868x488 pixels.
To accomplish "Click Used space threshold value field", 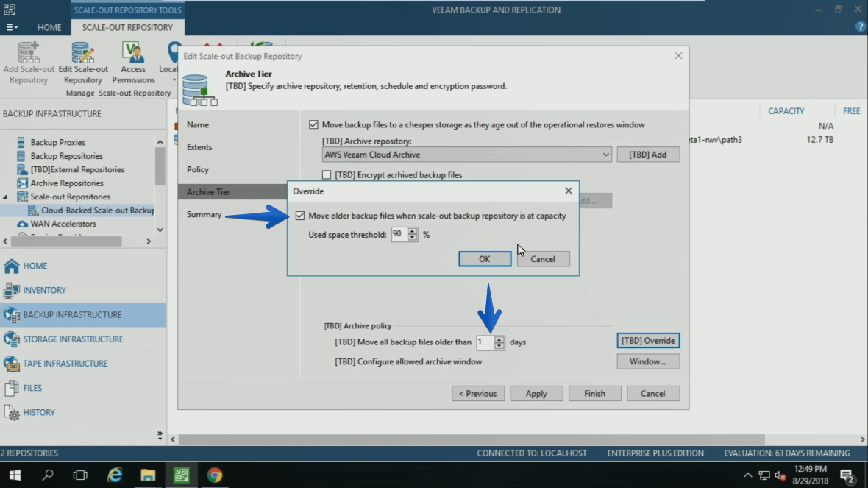I will pos(399,234).
